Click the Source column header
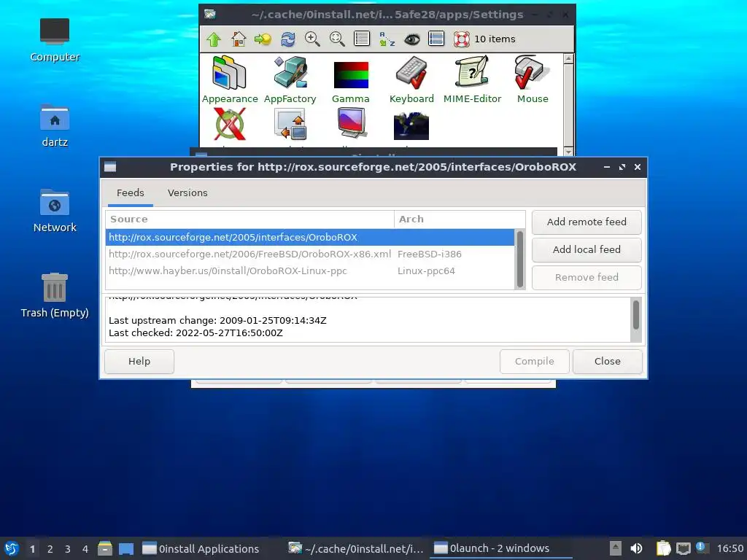The image size is (747, 560). (x=250, y=219)
